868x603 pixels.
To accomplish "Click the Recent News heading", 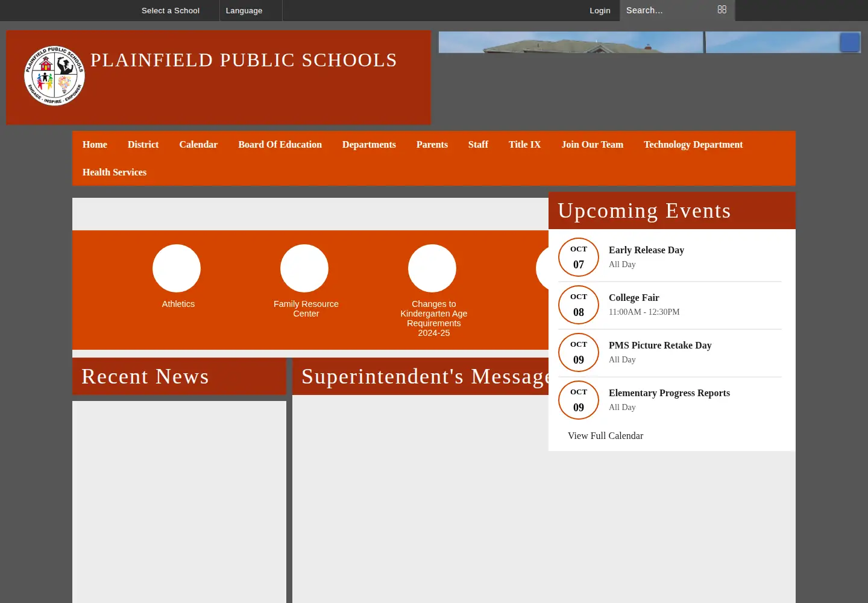I will tap(145, 376).
